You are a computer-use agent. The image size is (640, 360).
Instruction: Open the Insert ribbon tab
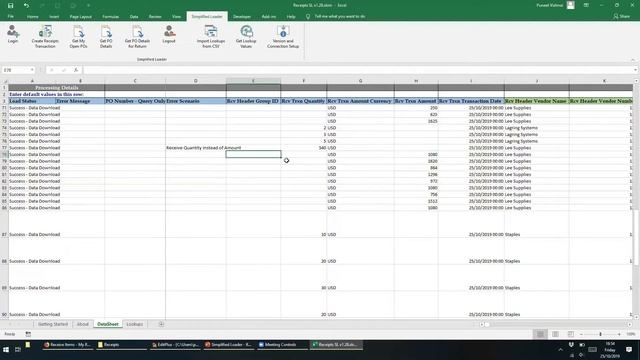click(54, 16)
